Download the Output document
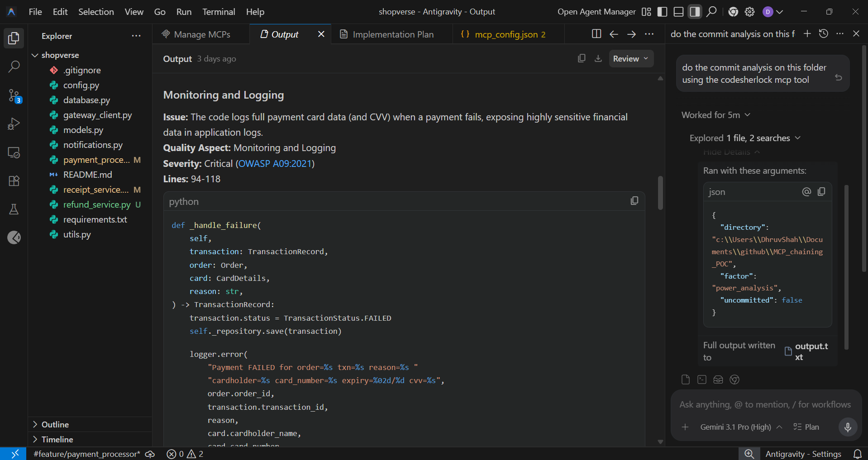The height and width of the screenshot is (460, 868). 598,58
